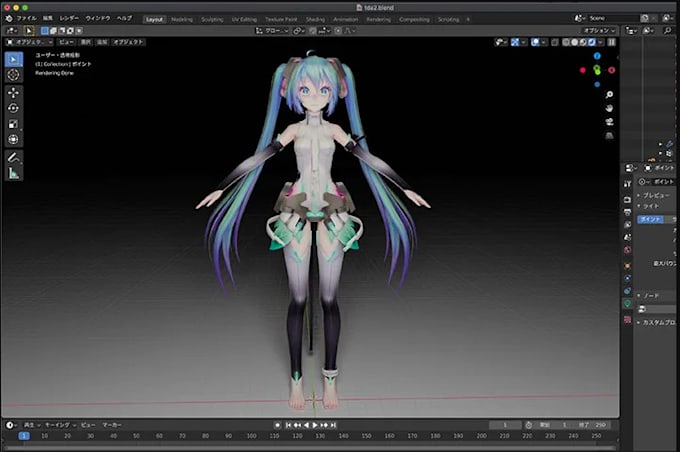
Task: Open the ファイル menu
Action: [26, 18]
